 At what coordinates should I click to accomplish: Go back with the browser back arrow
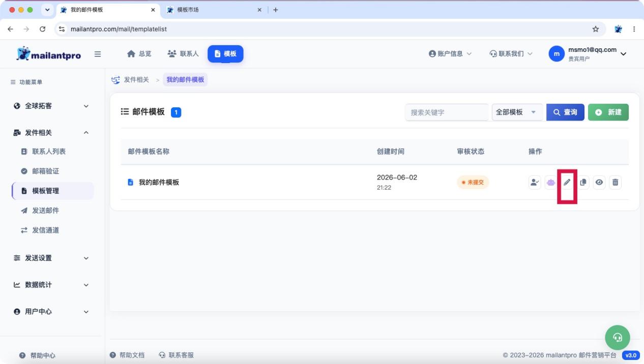[11, 29]
